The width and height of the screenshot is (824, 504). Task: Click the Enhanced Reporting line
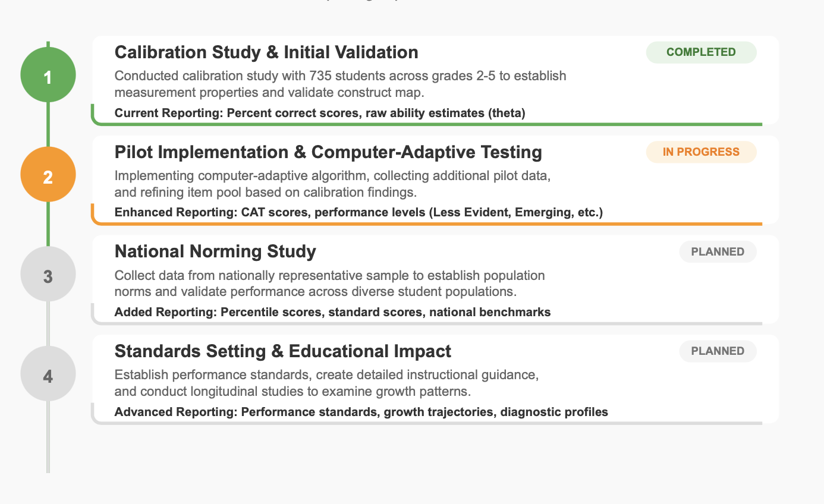(358, 213)
